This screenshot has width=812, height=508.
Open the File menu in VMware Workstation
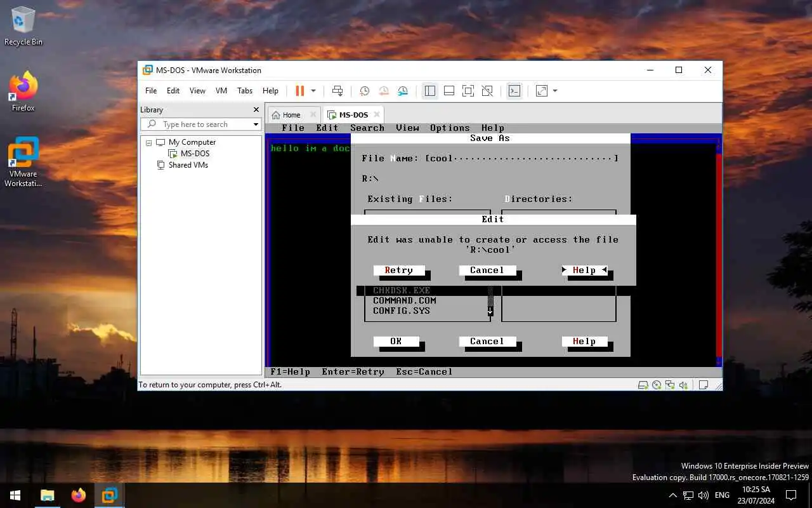(x=151, y=91)
